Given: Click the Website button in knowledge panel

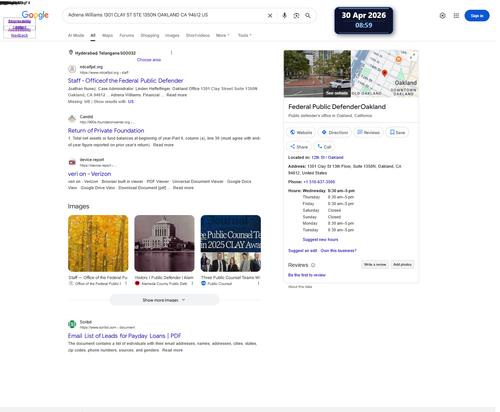Looking at the screenshot, I should pos(301,132).
